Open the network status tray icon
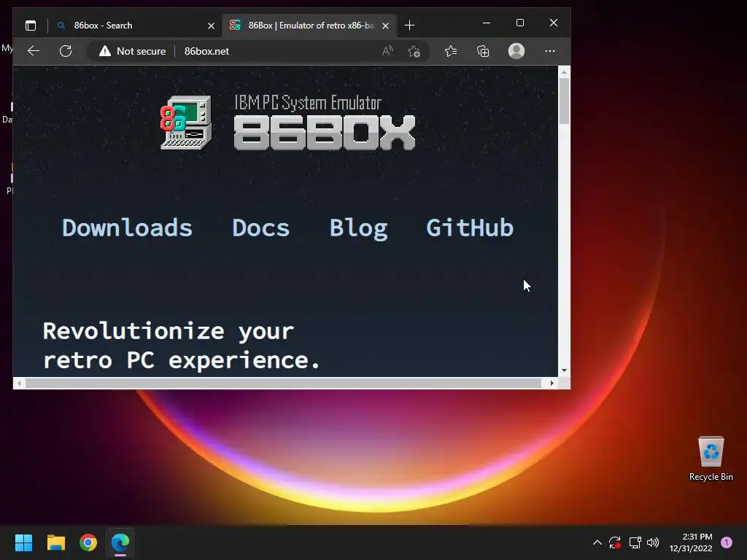Viewport: 747px width, 560px height. (635, 542)
